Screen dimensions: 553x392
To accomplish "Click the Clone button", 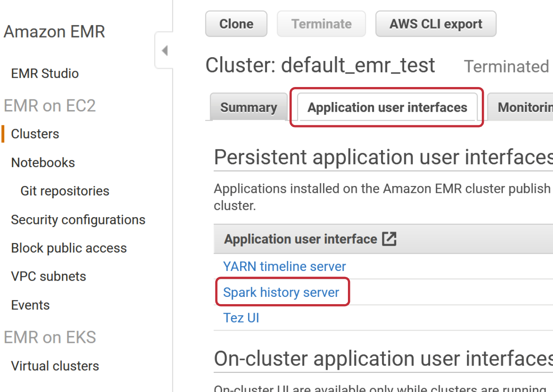I will coord(236,24).
